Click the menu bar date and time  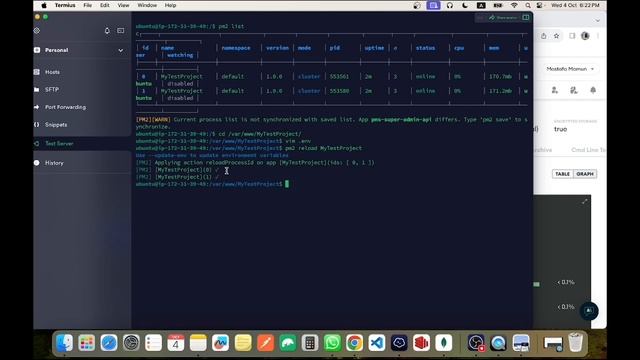click(x=575, y=5)
